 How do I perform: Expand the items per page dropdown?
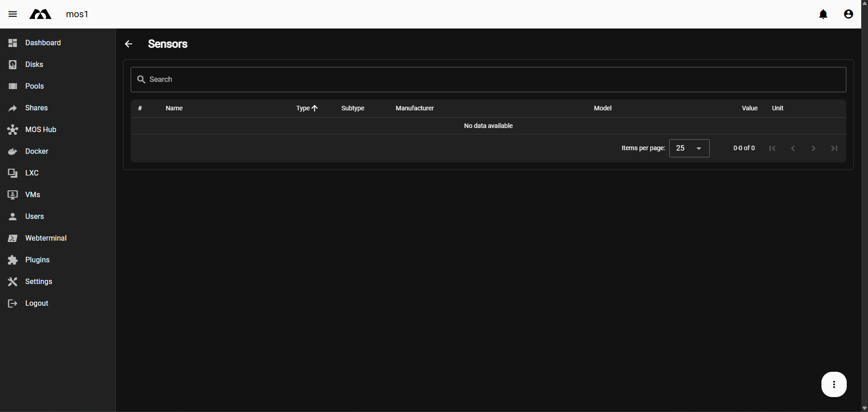[689, 148]
